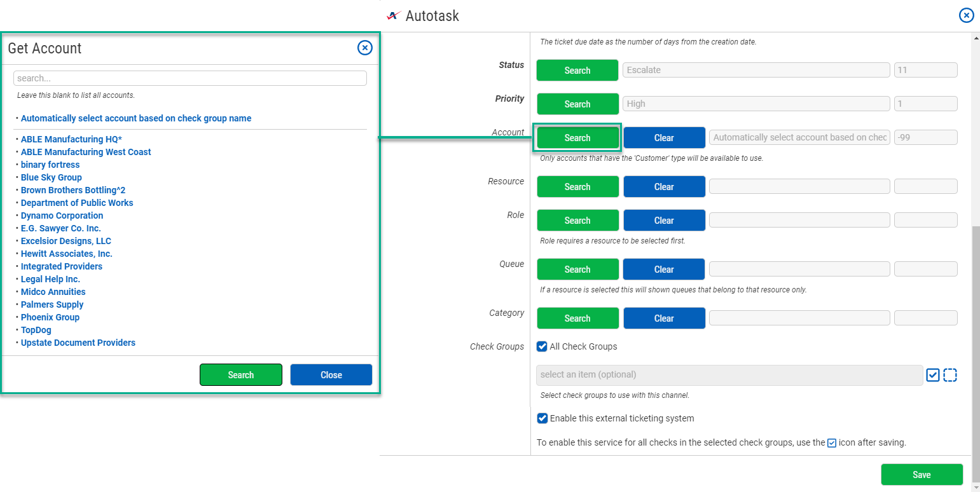
Task: Click the Close button in Get Account
Action: (331, 375)
